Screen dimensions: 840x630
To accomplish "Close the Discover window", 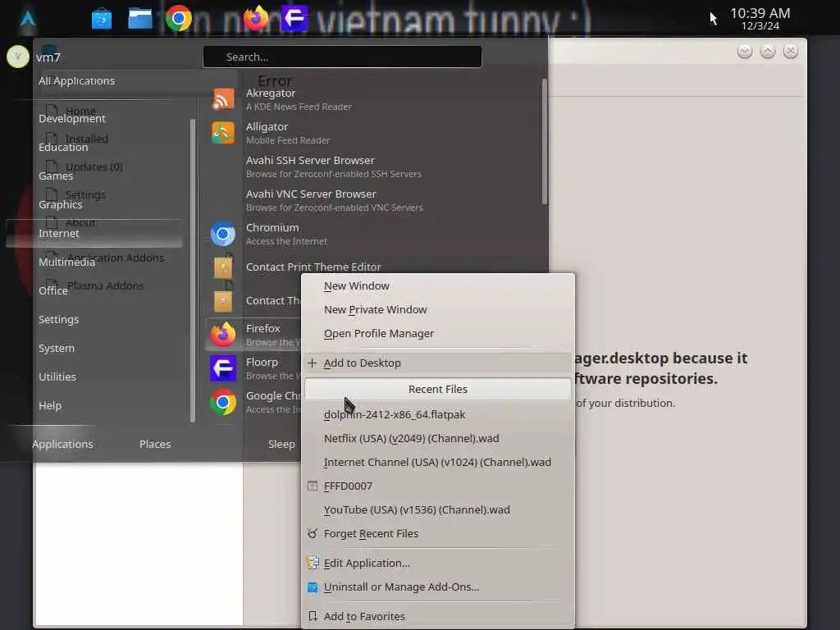I will [x=791, y=52].
